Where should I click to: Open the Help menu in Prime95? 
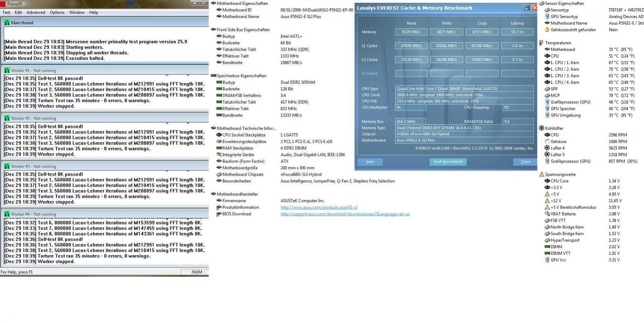(94, 12)
